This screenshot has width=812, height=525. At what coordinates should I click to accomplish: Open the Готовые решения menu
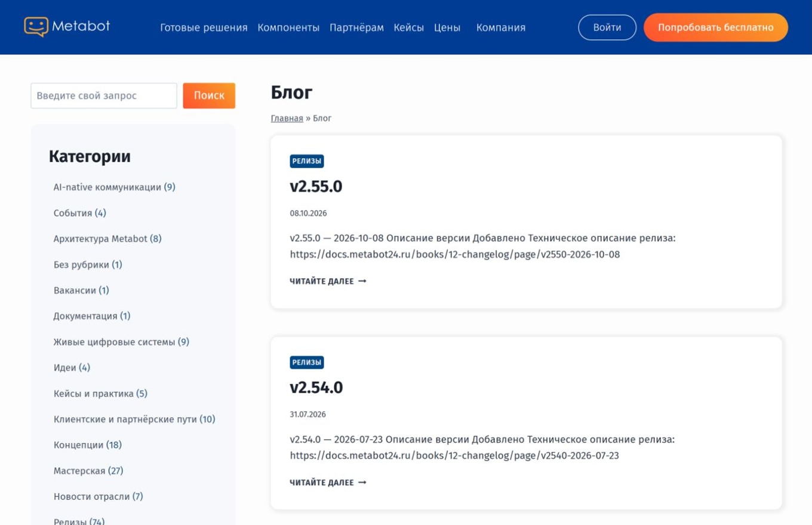tap(204, 27)
